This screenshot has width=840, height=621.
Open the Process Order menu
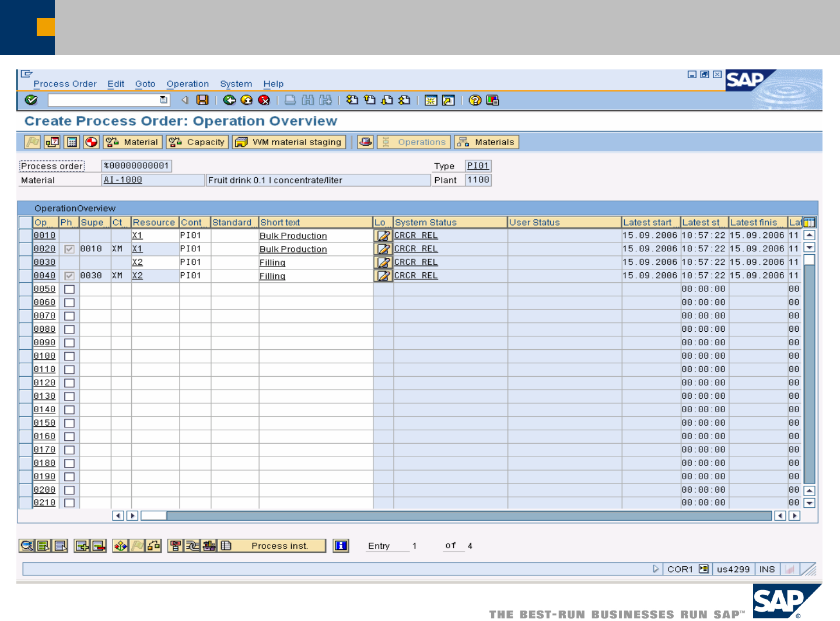[x=65, y=84]
